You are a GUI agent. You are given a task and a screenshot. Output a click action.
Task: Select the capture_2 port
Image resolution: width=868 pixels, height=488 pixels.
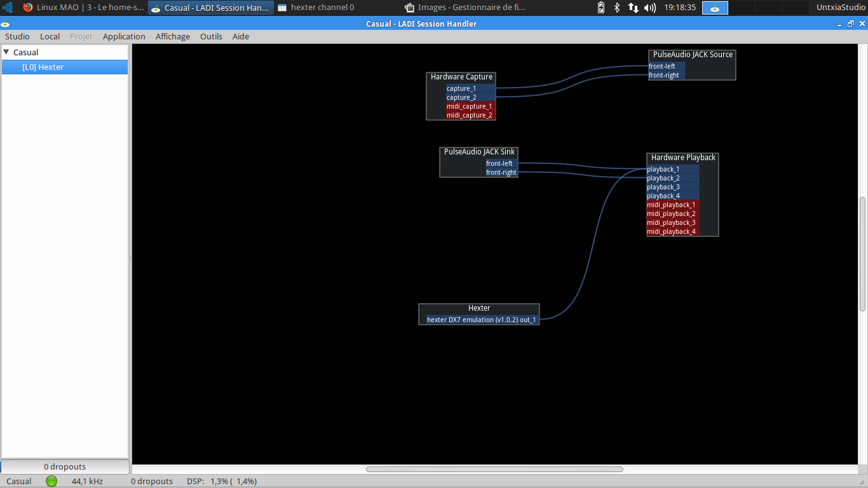point(470,97)
